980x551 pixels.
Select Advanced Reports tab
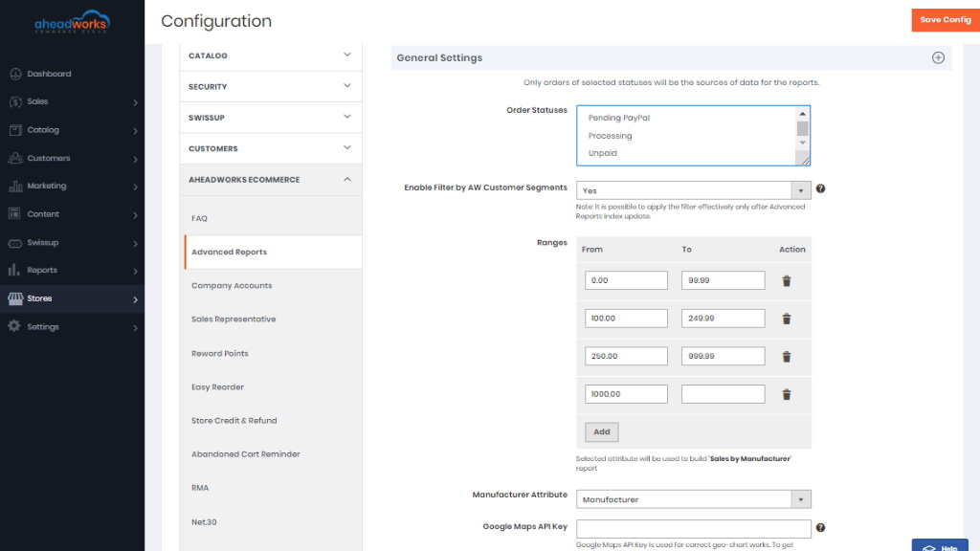coord(273,252)
